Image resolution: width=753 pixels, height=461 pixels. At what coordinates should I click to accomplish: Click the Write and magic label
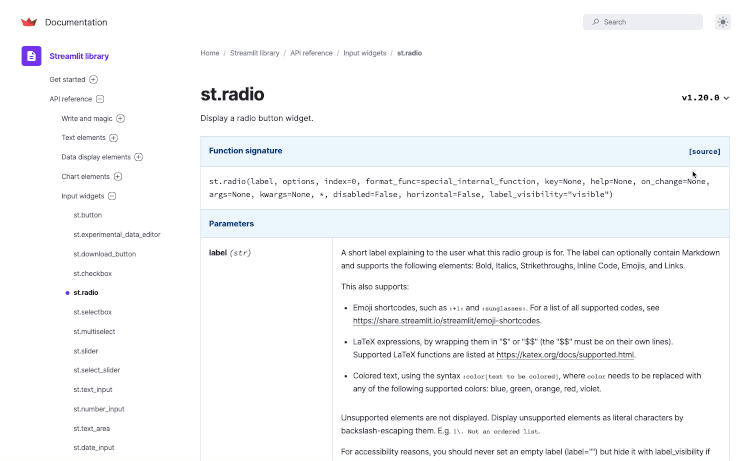click(87, 119)
